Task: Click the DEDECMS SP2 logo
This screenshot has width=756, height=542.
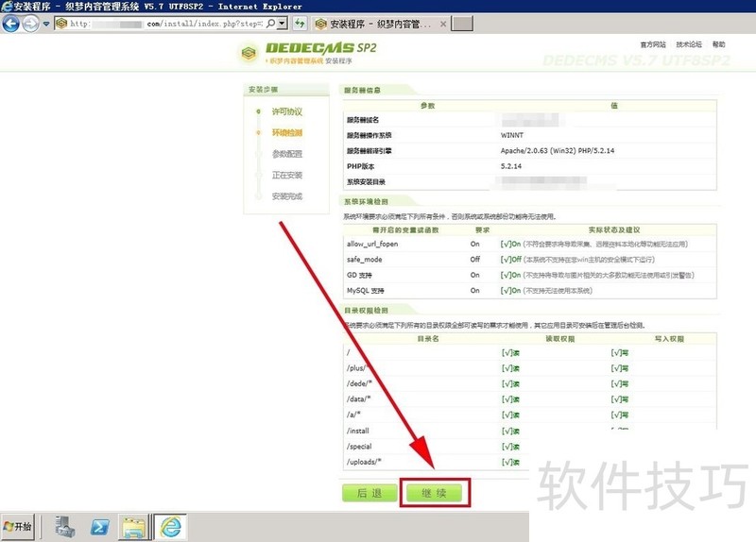Action: click(308, 53)
